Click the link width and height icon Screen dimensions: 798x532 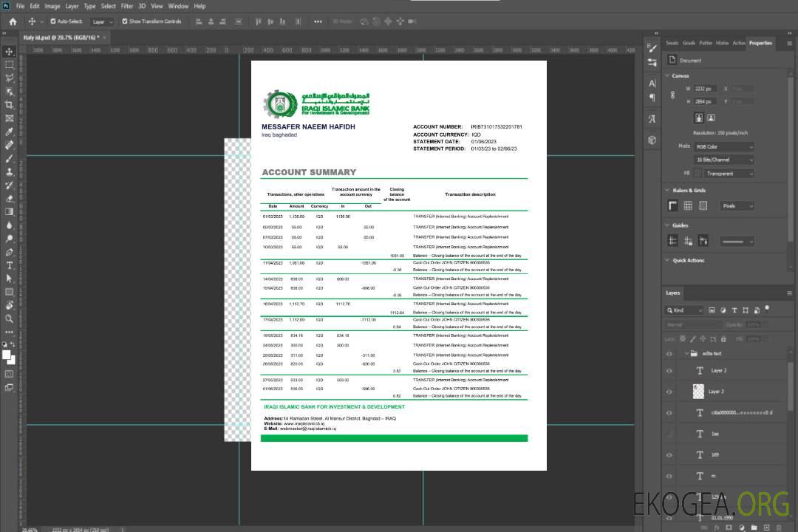tap(673, 95)
